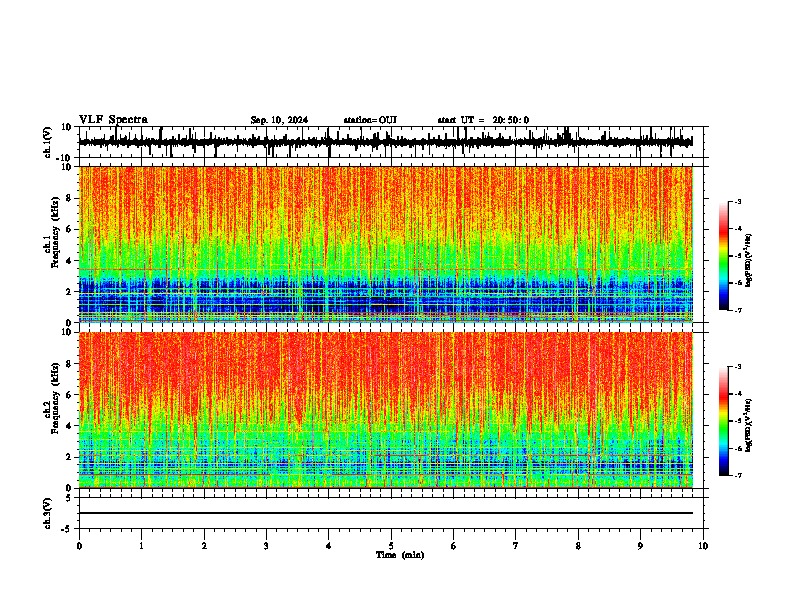Select the ch.1 "Frequency (kHz)" axis label
Viewport: 792px width, 612px height.
coord(55,233)
